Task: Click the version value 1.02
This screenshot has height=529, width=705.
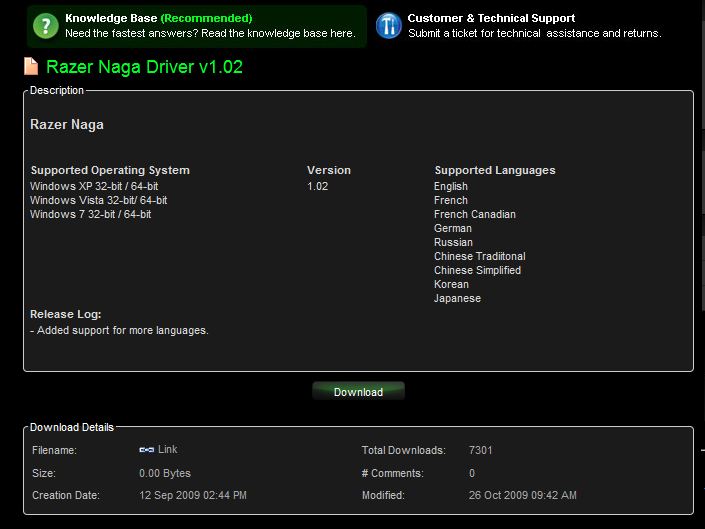Action: pos(317,186)
